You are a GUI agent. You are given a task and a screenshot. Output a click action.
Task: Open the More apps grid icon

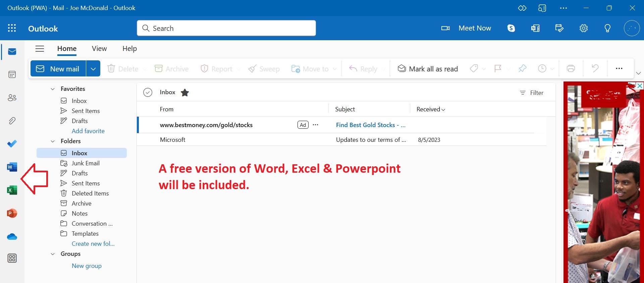click(12, 258)
